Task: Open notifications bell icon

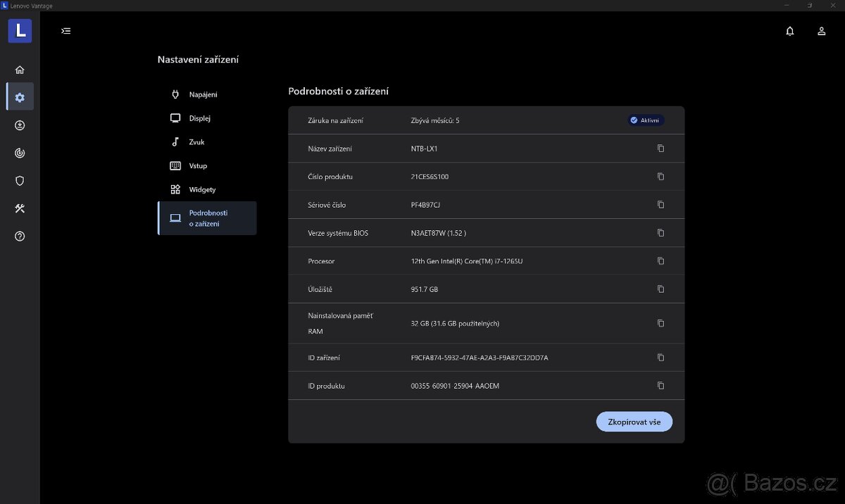Action: tap(790, 31)
